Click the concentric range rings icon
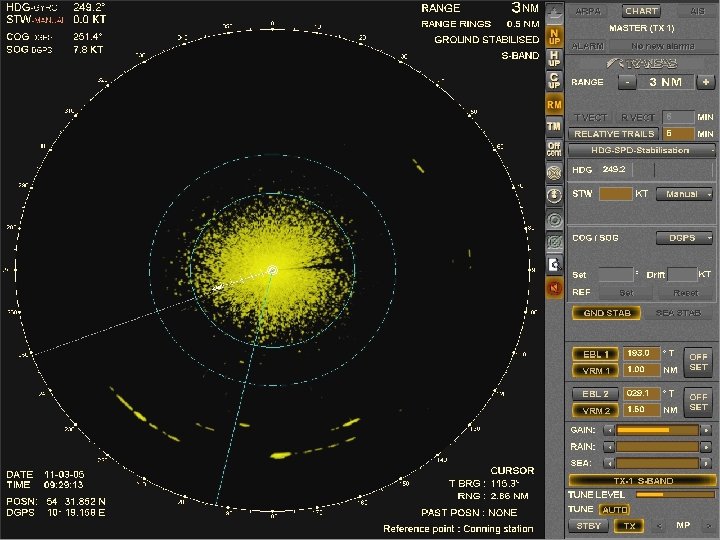 point(554,220)
